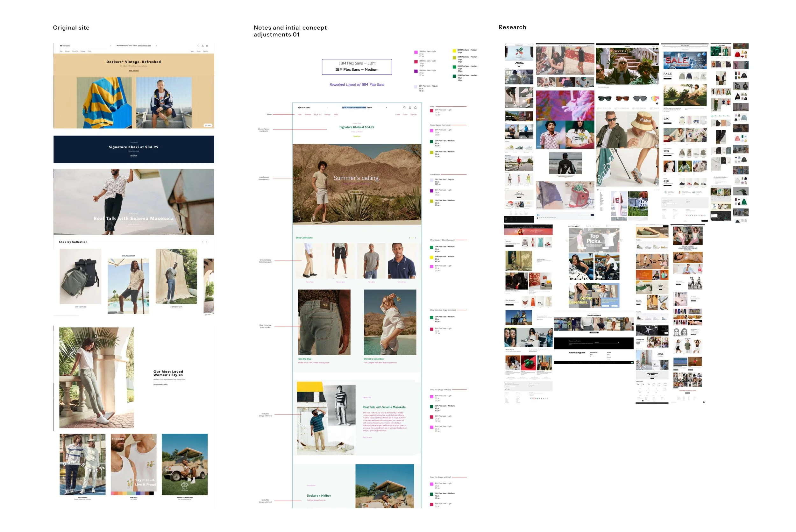Click next arrow in Shop by Collection row
Image resolution: width=796 pixels, height=532 pixels.
tap(207, 242)
